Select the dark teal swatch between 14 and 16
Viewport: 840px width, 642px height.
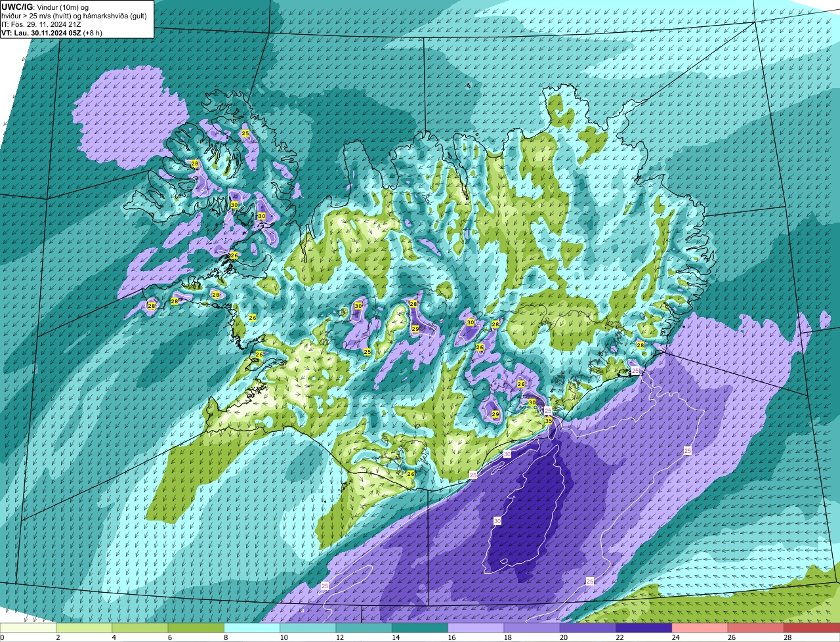pyautogui.click(x=421, y=628)
